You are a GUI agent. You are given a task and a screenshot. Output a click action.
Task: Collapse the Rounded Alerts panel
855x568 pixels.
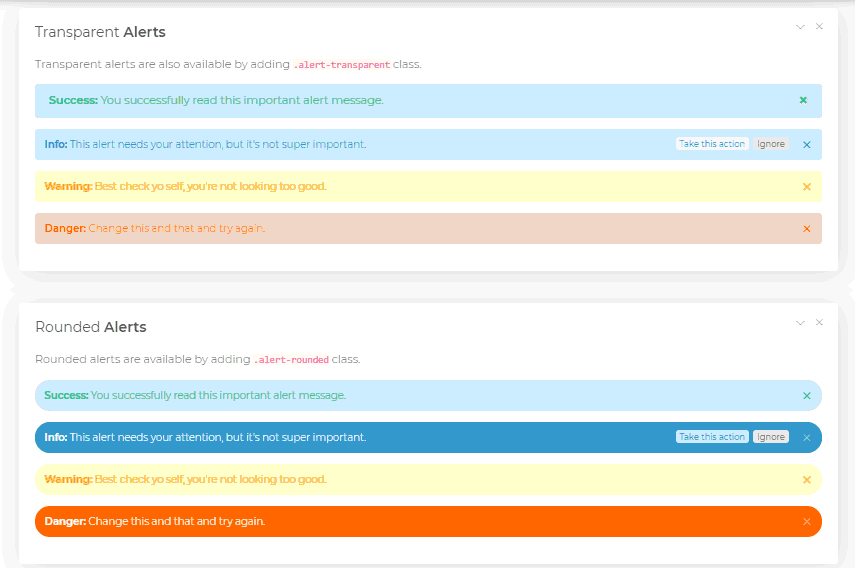800,323
